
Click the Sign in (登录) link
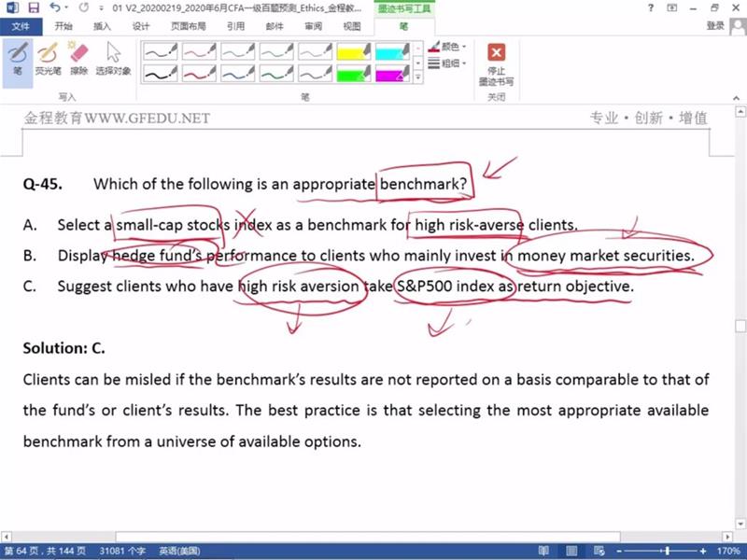pos(715,26)
